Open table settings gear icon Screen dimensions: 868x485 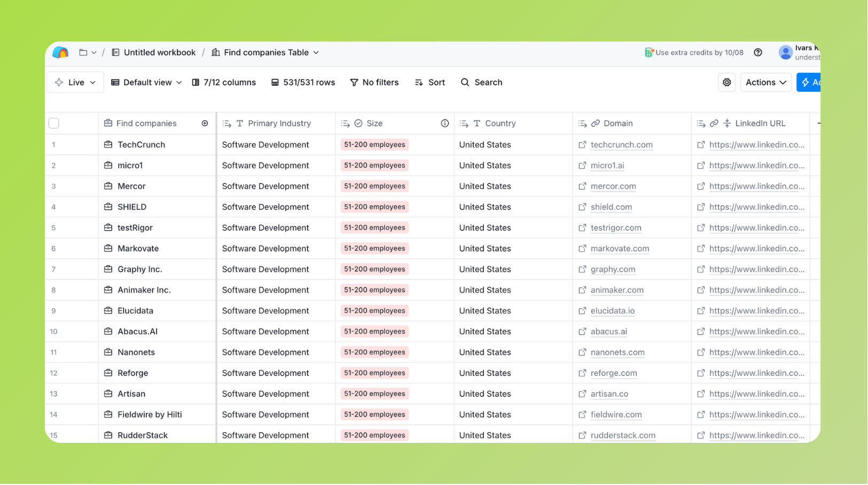pos(727,82)
